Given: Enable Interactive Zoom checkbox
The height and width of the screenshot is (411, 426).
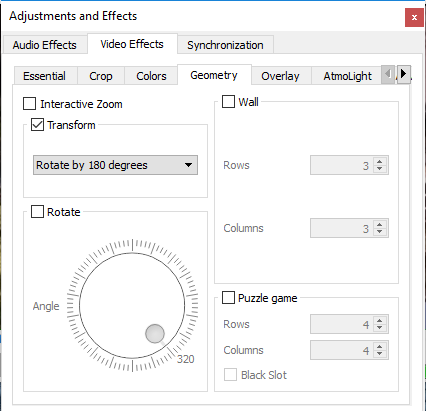Looking at the screenshot, I should point(29,104).
